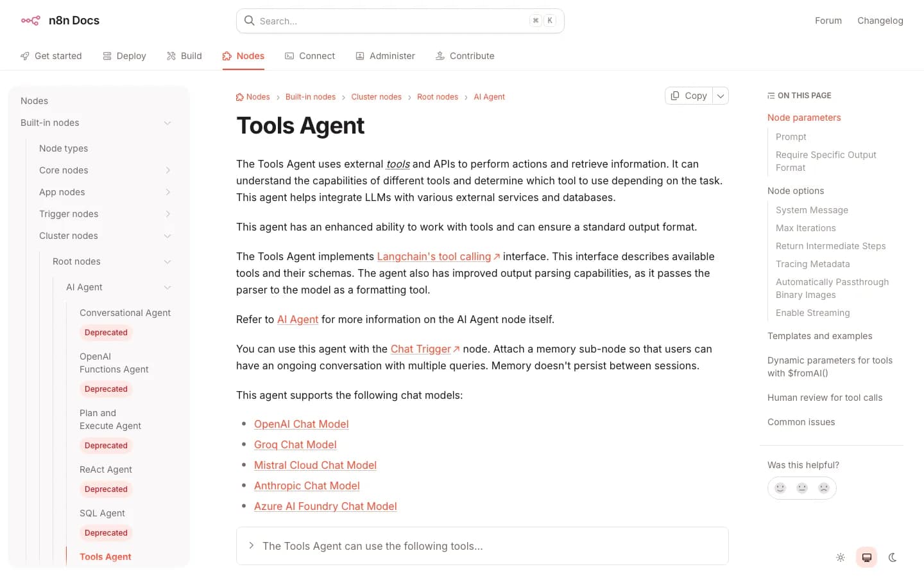Click the copy page icon
This screenshot has height=578, width=924.
(675, 96)
